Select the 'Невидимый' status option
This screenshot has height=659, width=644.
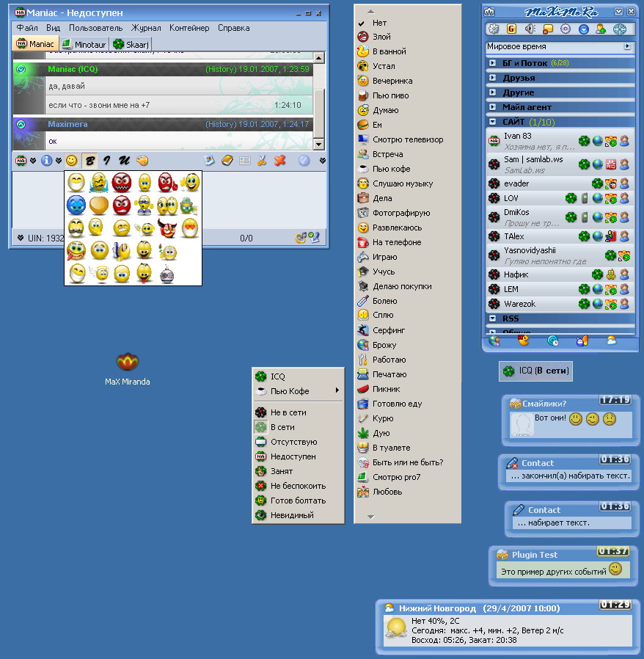(x=292, y=515)
